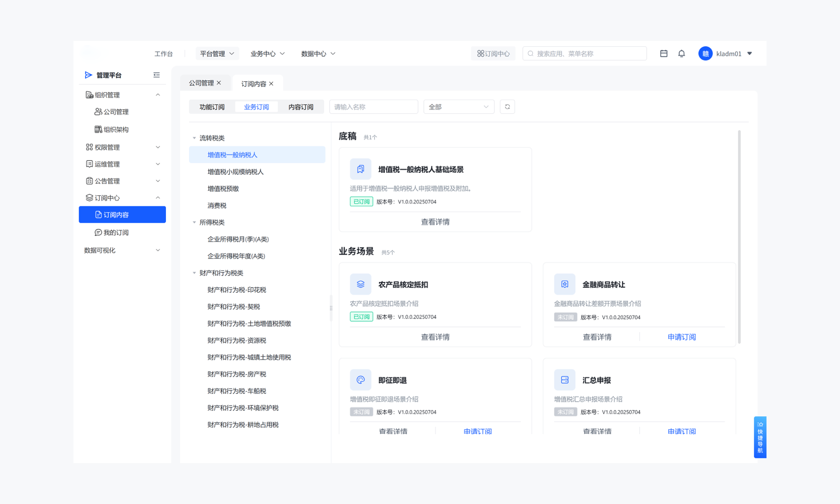840x504 pixels.
Task: Click the 请输入名称 input field
Action: 374,107
